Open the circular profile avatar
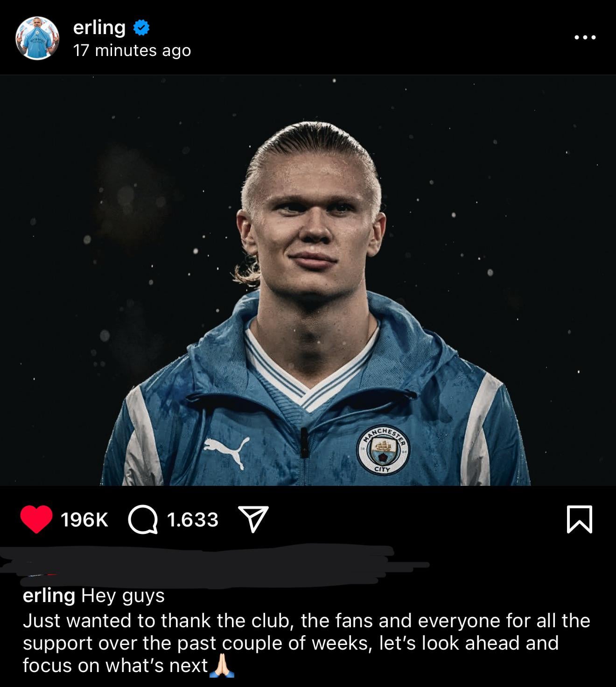616x687 pixels. [x=37, y=38]
